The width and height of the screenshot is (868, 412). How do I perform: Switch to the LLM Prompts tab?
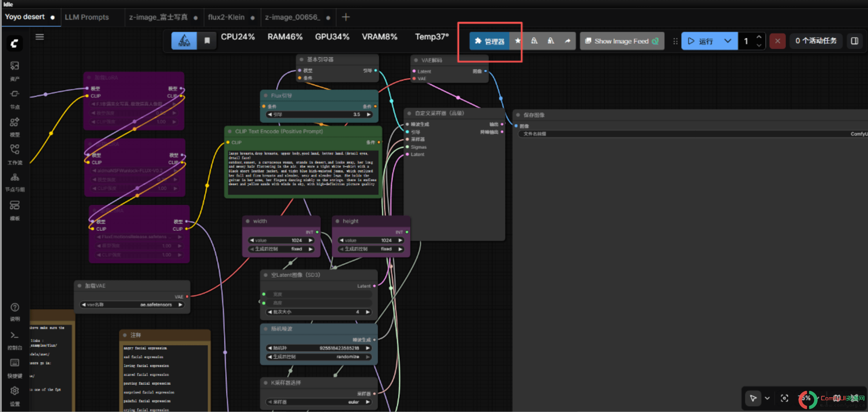click(x=87, y=17)
